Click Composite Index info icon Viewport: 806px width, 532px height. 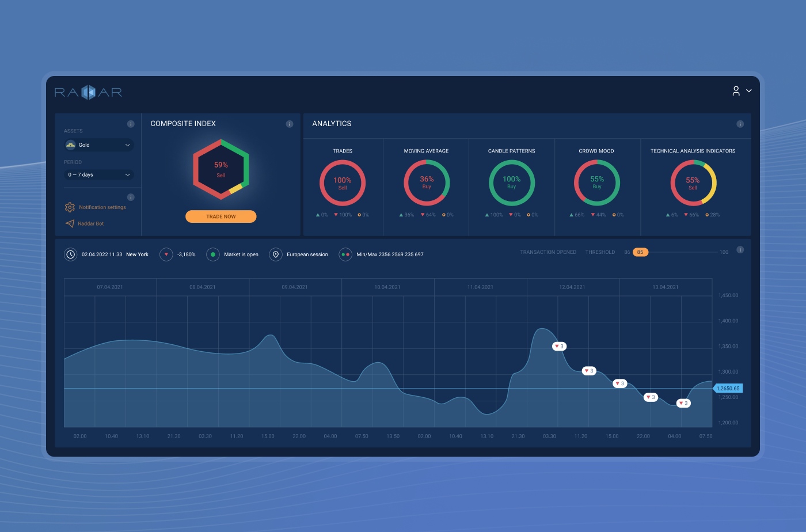click(x=290, y=124)
